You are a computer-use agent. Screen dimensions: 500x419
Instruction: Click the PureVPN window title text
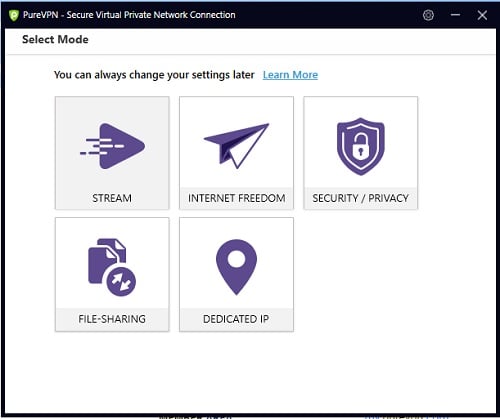click(x=129, y=15)
